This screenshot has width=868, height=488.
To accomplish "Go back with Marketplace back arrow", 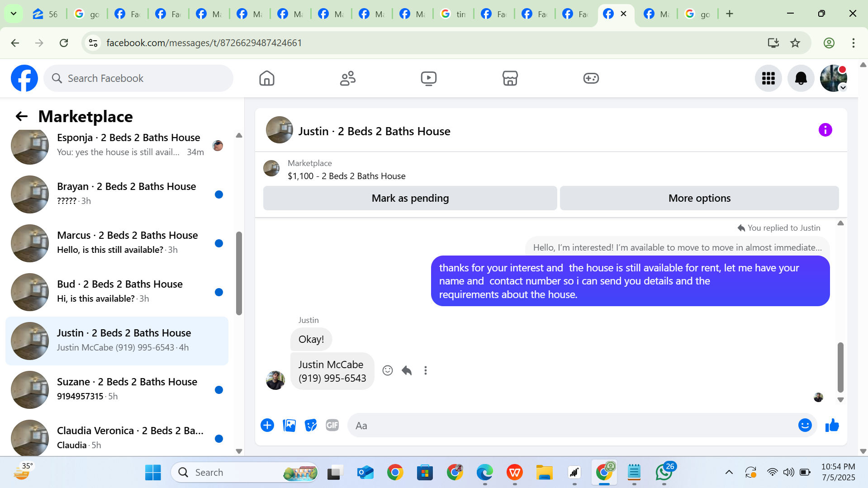I will click(x=22, y=117).
